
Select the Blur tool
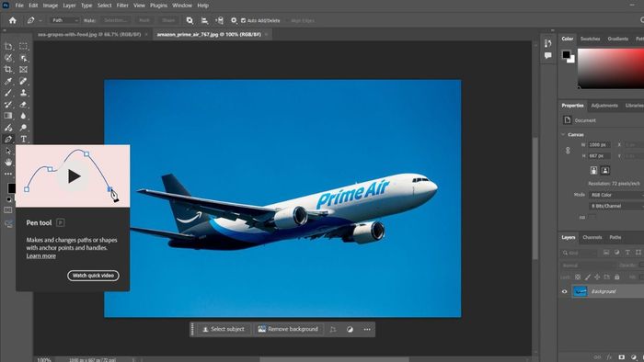23,116
